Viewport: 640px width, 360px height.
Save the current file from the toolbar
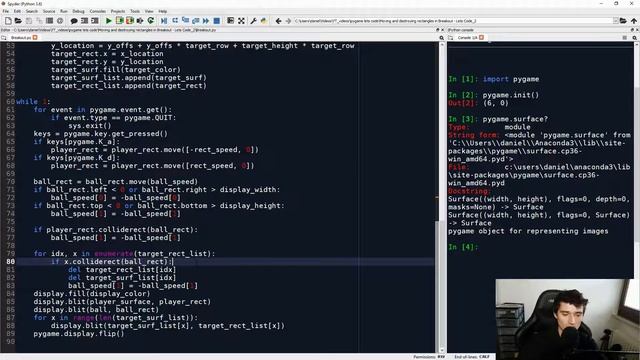tap(29, 20)
